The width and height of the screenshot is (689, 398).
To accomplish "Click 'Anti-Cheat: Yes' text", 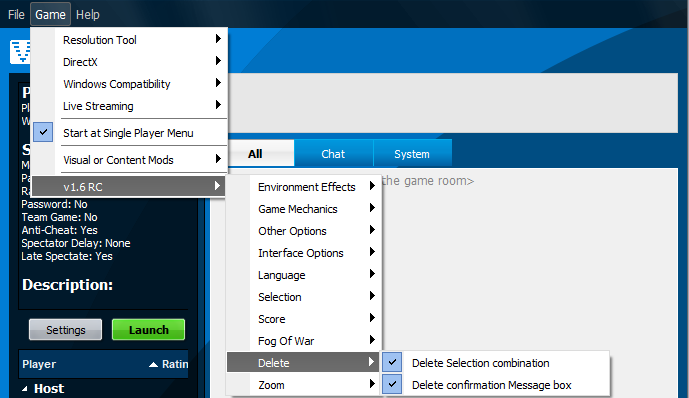I will click(59, 230).
